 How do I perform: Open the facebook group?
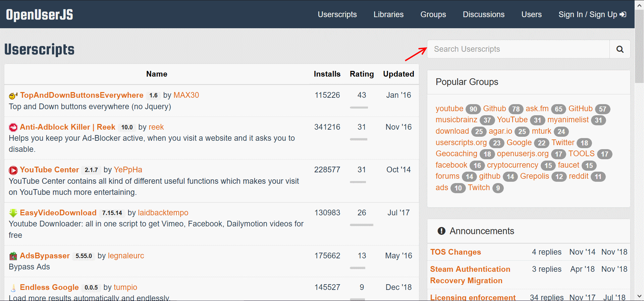(x=451, y=165)
